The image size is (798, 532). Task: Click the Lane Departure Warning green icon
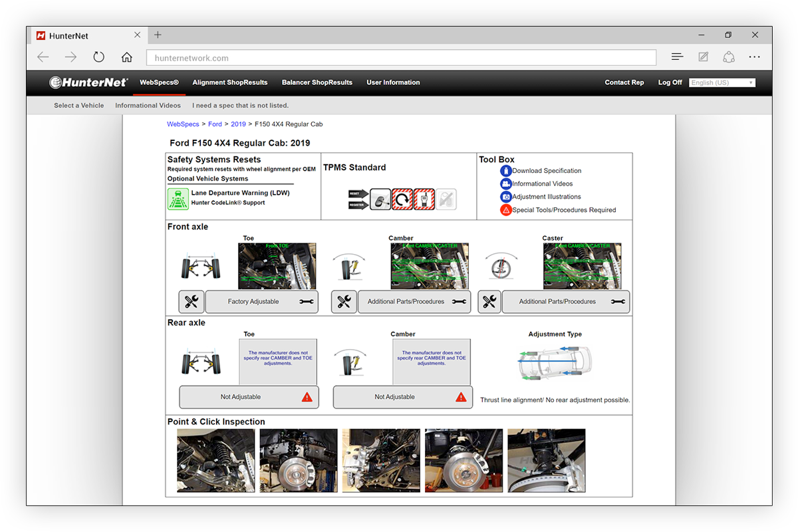pos(178,199)
